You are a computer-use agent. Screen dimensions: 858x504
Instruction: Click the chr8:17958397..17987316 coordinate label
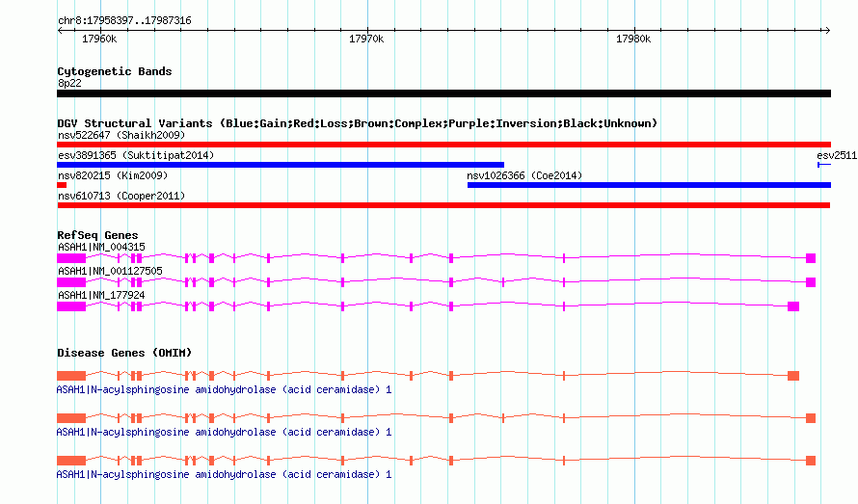pos(124,21)
